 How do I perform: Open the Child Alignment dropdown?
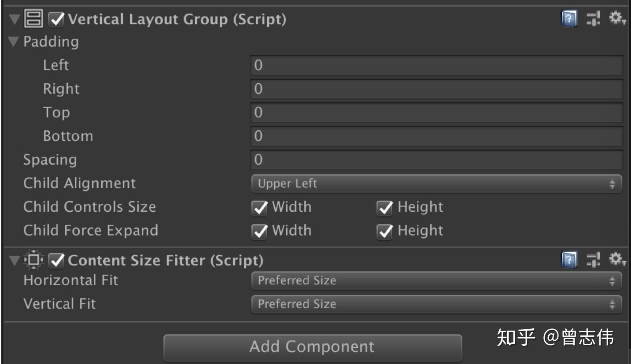pyautogui.click(x=436, y=183)
